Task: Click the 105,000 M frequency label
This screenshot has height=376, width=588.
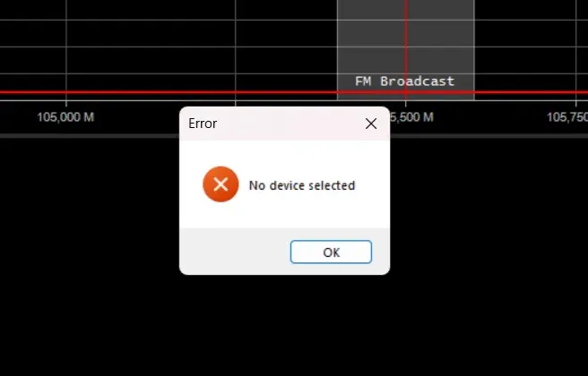Action: click(x=65, y=117)
